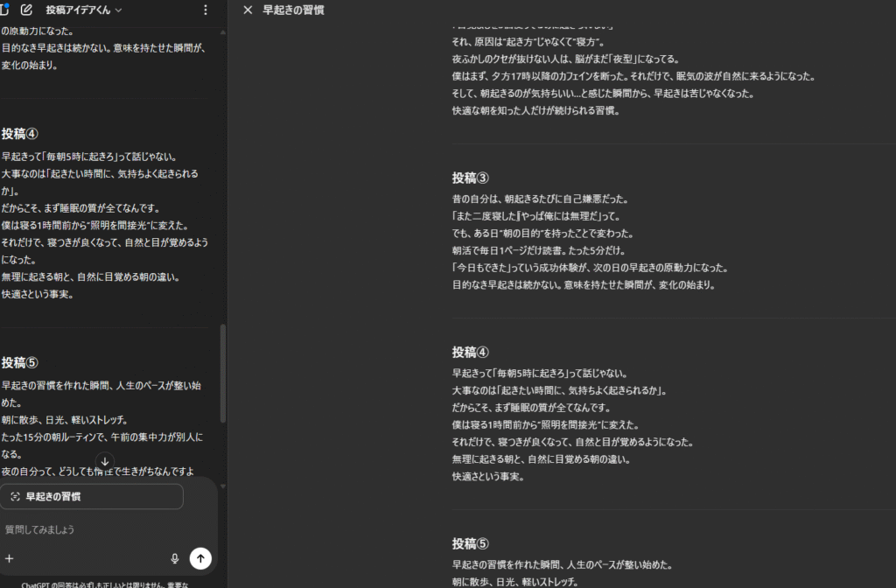Image resolution: width=896 pixels, height=588 pixels.
Task: Click line 昔の自分は、朝起きるたびに自己嫌悪だった。
Action: tap(540, 199)
